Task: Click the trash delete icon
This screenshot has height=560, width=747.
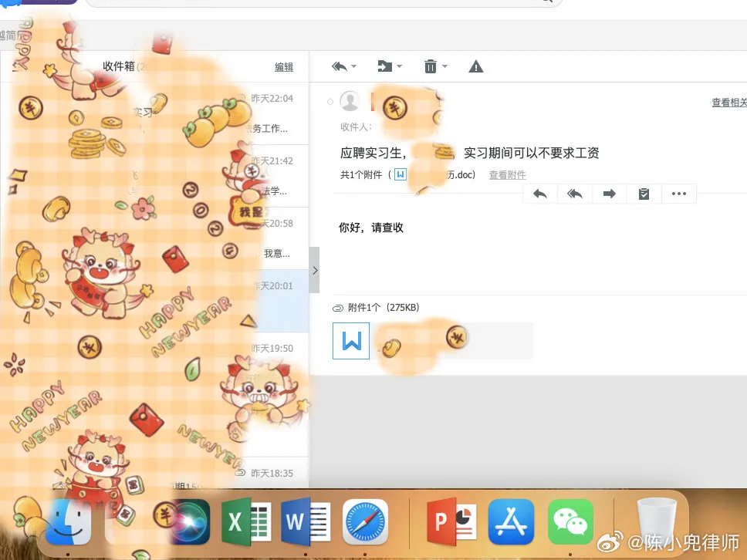Action: pyautogui.click(x=430, y=66)
